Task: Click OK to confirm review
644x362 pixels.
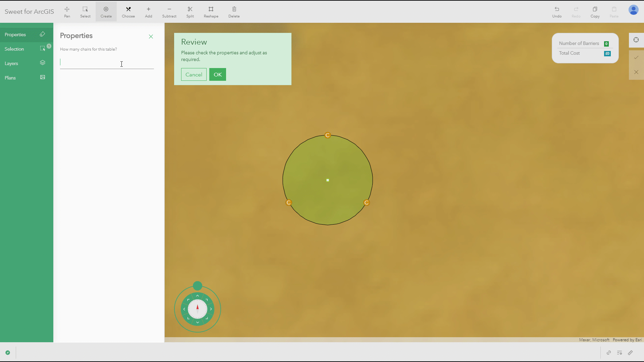Action: (x=218, y=74)
